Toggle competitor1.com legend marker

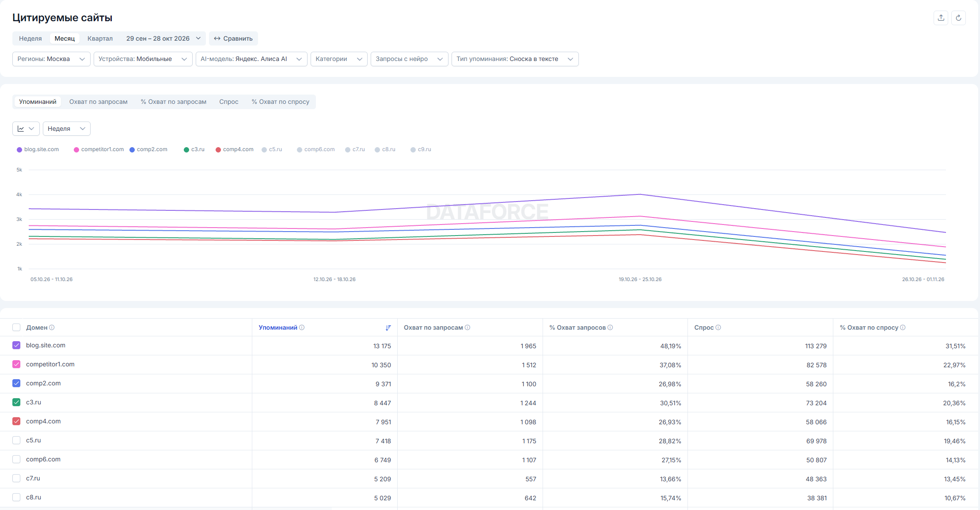pyautogui.click(x=76, y=150)
